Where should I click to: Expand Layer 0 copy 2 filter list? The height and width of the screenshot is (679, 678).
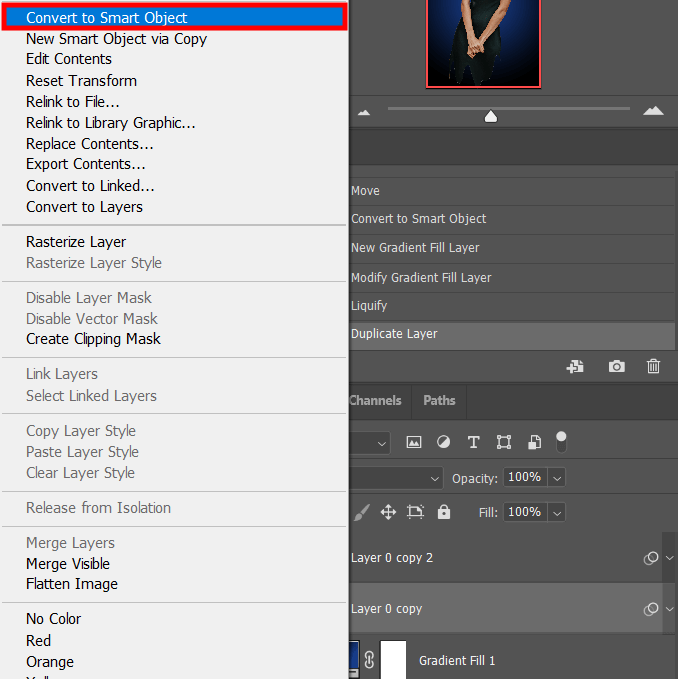click(670, 558)
